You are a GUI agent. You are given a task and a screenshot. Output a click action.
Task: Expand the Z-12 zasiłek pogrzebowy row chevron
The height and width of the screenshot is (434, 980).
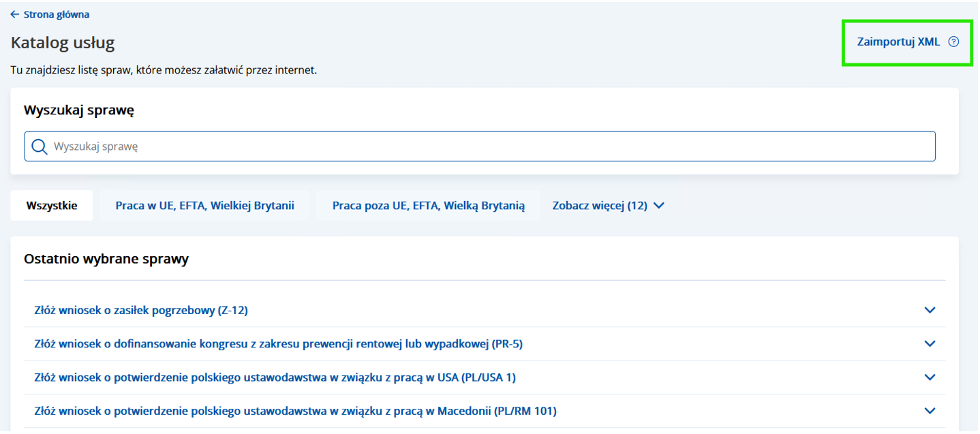pos(930,310)
